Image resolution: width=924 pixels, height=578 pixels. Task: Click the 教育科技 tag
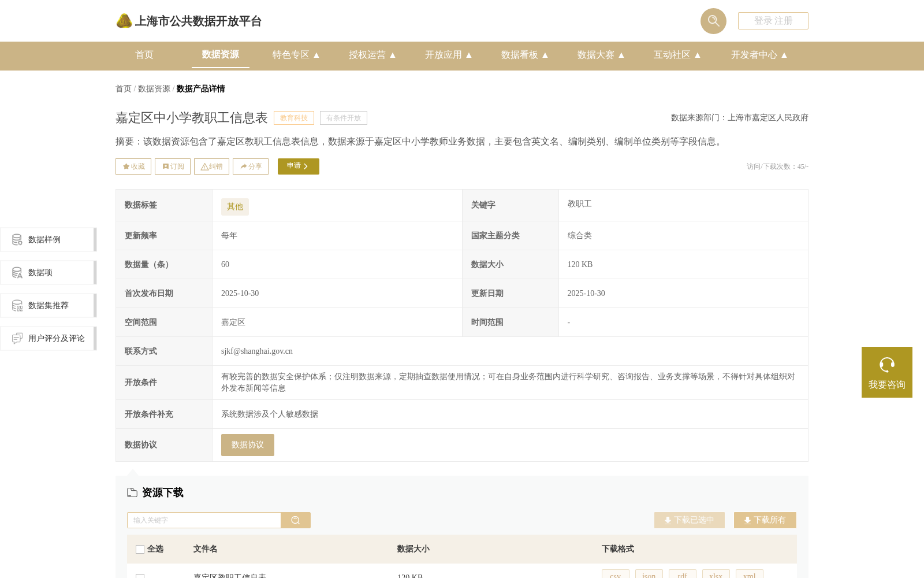(294, 118)
